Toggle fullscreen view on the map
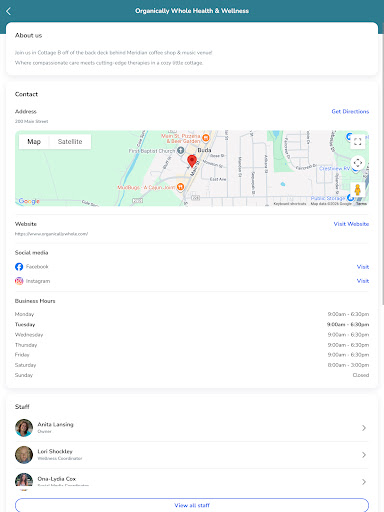This screenshot has width=384, height=512. point(358,142)
